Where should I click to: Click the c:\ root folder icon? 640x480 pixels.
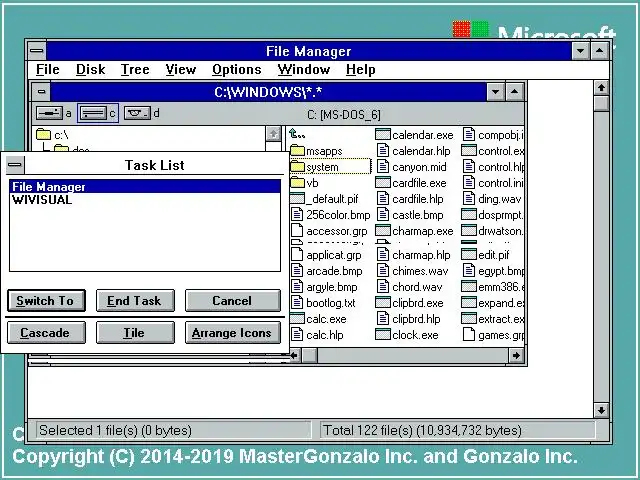click(43, 134)
